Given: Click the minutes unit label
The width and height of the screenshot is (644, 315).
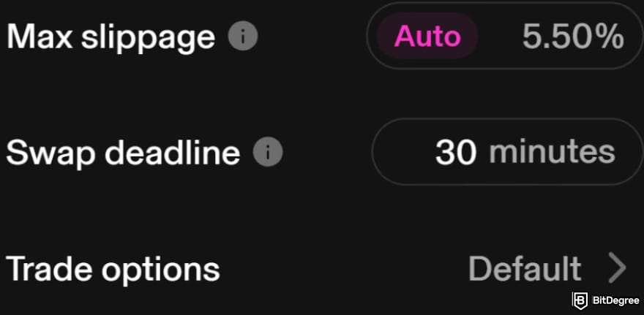Looking at the screenshot, I should [552, 151].
